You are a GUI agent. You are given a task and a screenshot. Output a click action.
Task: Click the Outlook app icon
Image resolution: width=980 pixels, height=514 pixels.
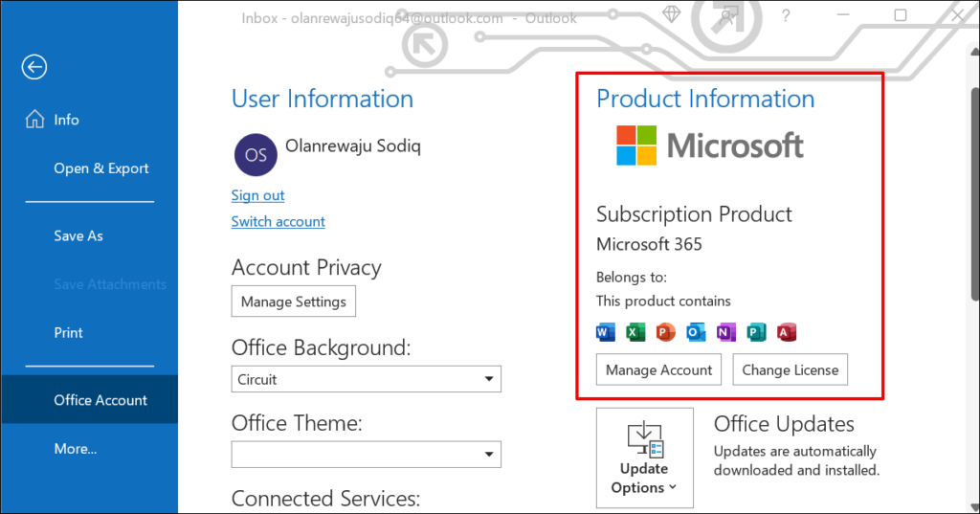point(696,332)
